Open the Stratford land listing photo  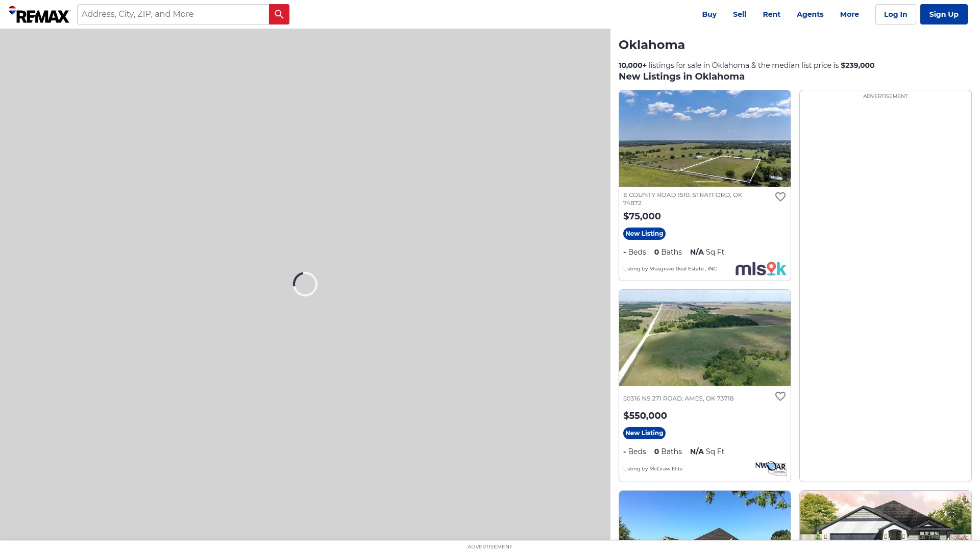click(705, 138)
